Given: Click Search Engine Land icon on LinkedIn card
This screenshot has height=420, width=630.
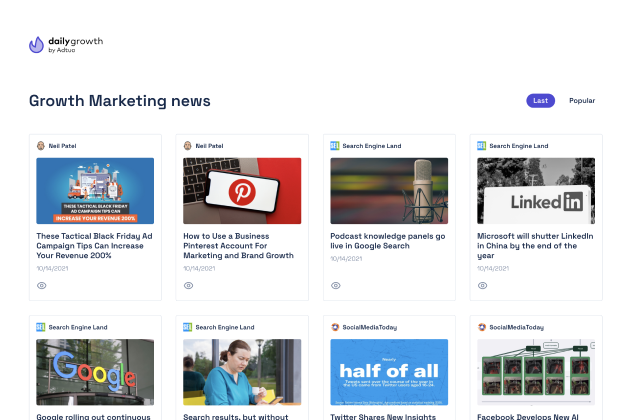Looking at the screenshot, I should pyautogui.click(x=481, y=145).
